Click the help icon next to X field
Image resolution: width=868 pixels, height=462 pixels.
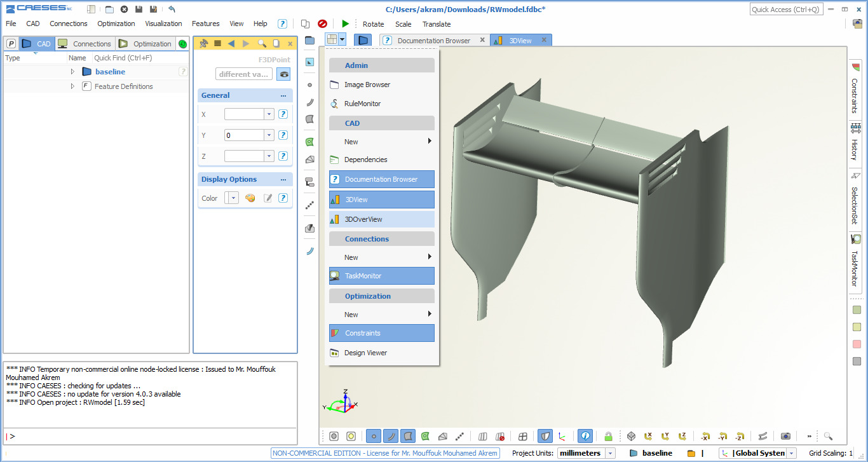point(283,114)
